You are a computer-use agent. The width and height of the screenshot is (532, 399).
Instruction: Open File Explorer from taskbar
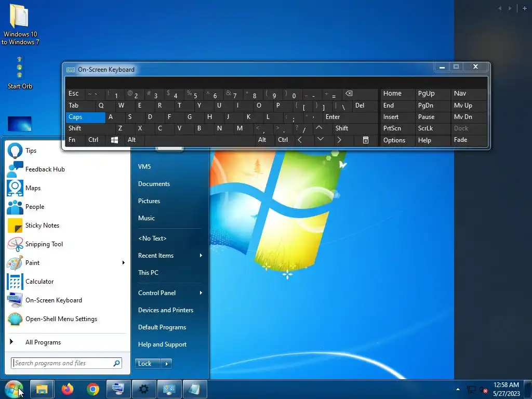(42, 389)
